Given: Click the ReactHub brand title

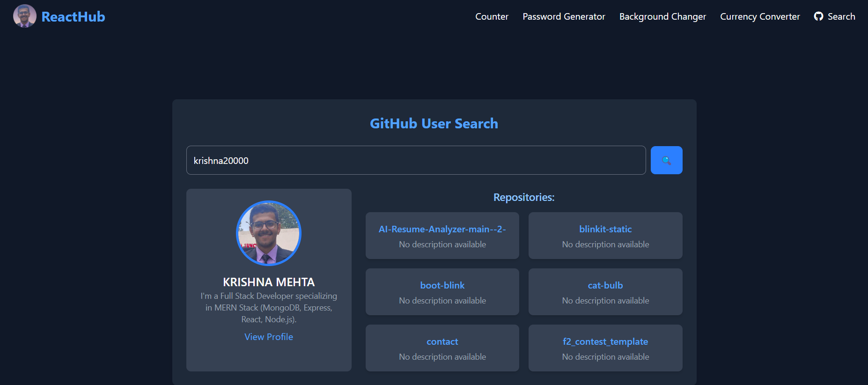Looking at the screenshot, I should 73,17.
